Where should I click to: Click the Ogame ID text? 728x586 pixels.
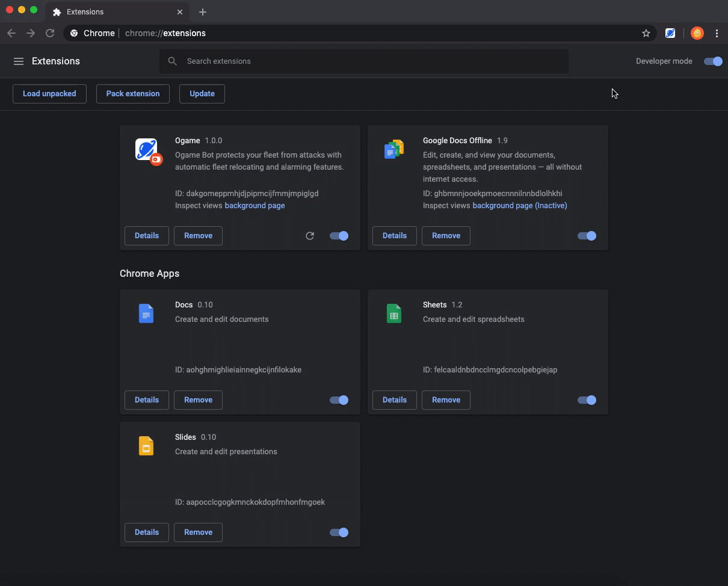point(247,194)
